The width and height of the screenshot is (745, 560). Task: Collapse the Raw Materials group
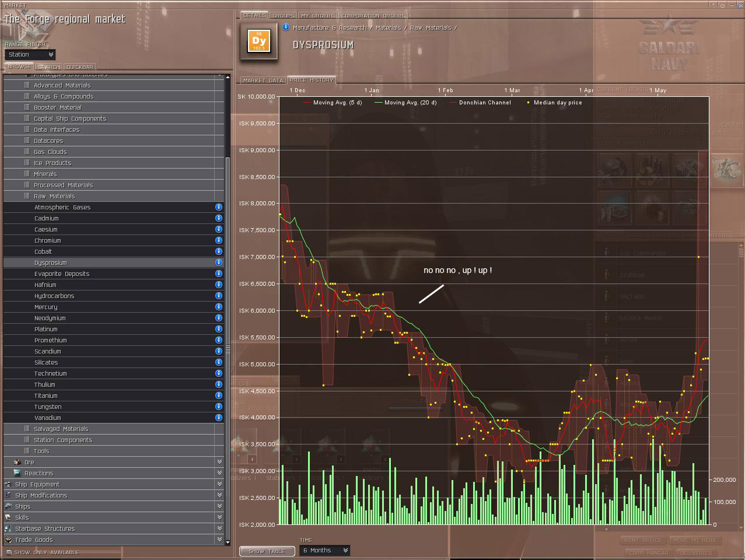coord(114,196)
